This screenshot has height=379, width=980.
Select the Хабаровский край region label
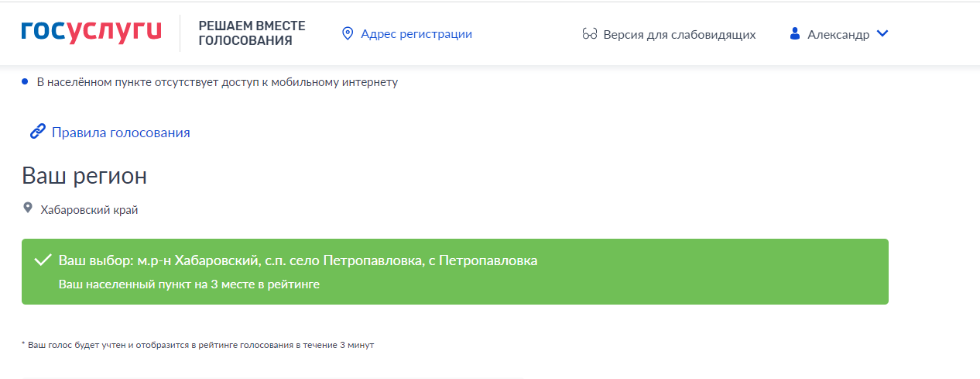(89, 210)
